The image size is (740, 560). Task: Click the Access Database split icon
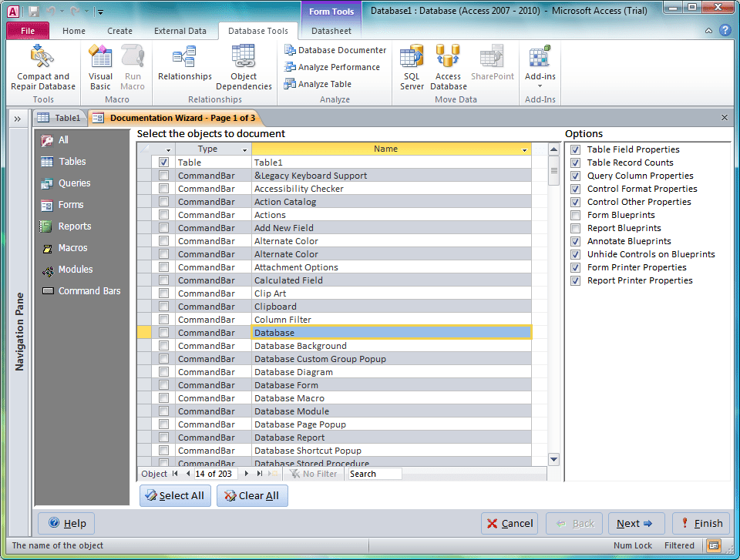point(448,55)
